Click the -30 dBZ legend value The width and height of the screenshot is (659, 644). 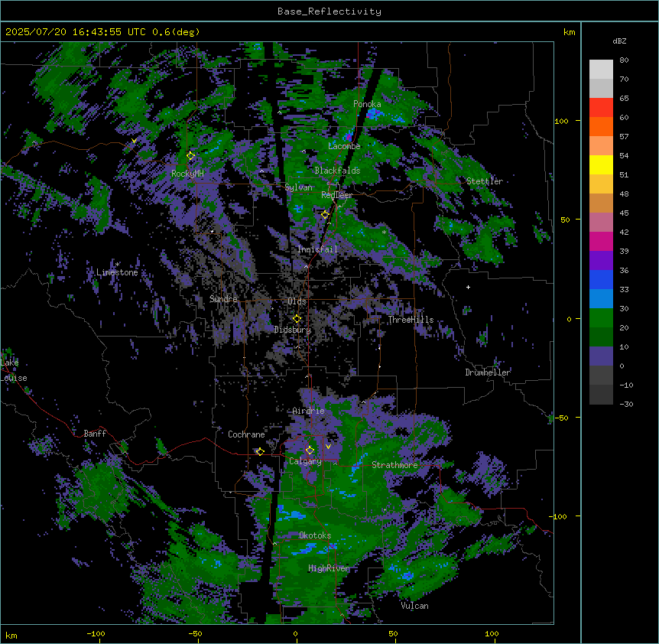[x=626, y=404]
